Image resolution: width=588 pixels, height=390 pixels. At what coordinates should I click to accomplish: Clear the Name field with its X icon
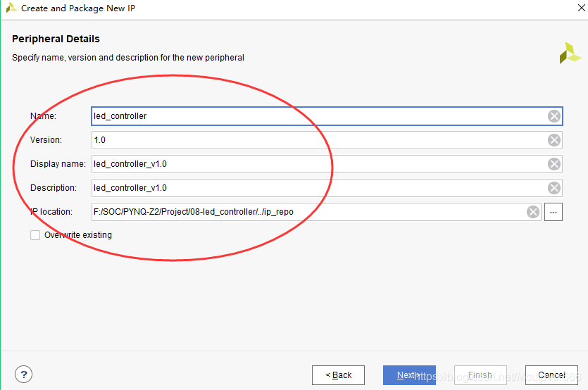(x=554, y=116)
